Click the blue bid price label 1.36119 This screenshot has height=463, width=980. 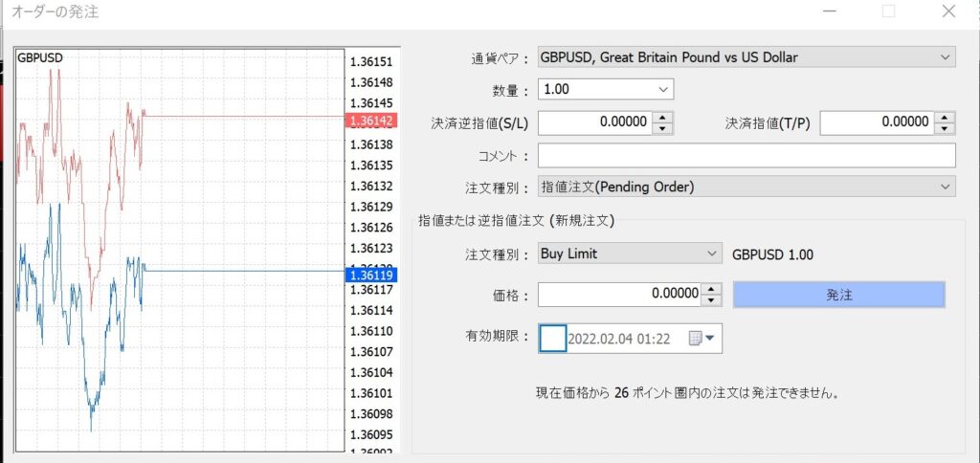click(x=369, y=276)
